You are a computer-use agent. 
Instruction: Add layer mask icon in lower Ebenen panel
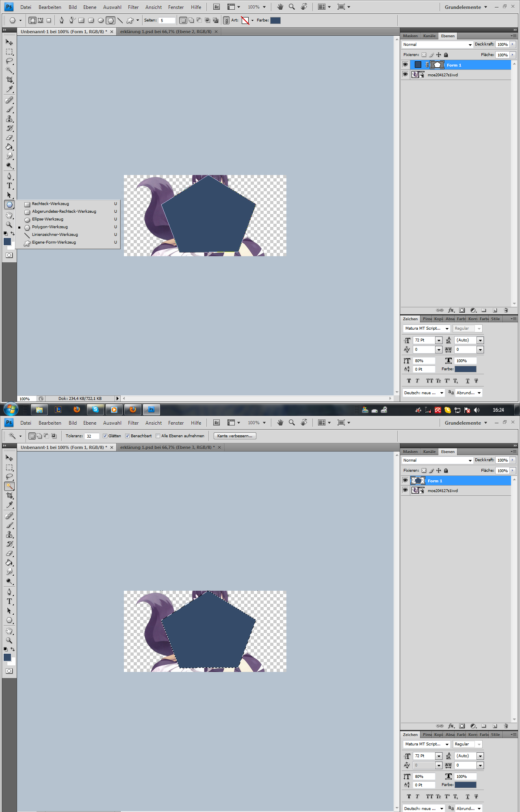click(x=462, y=726)
